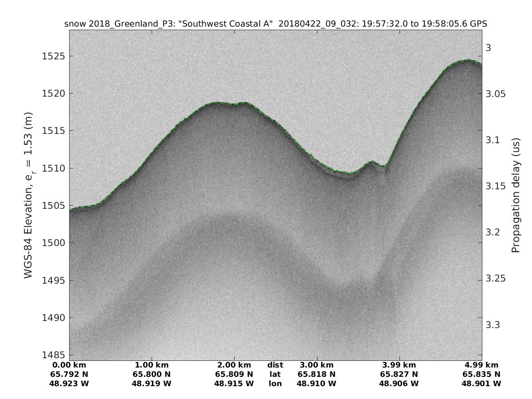Click the plot title text at top
The width and height of the screenshot is (532, 399).
coord(276,24)
